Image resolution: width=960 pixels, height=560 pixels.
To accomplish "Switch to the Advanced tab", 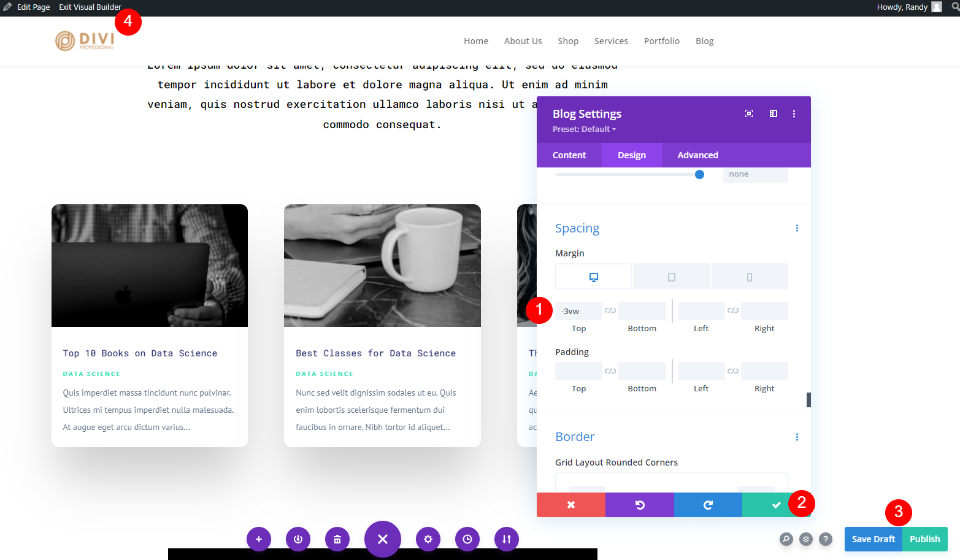I will point(697,155).
